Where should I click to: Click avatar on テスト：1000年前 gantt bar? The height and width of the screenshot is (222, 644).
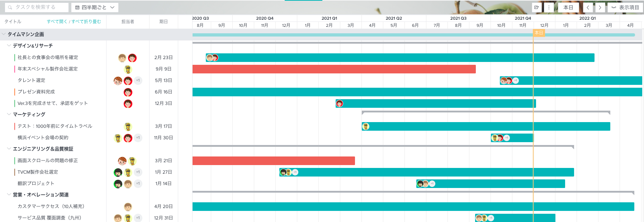[x=366, y=126]
